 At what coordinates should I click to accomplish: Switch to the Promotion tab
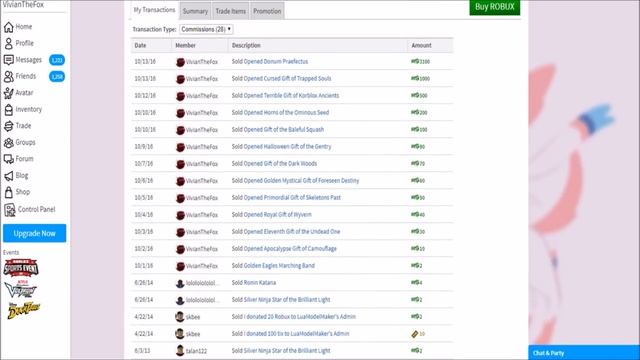[267, 11]
